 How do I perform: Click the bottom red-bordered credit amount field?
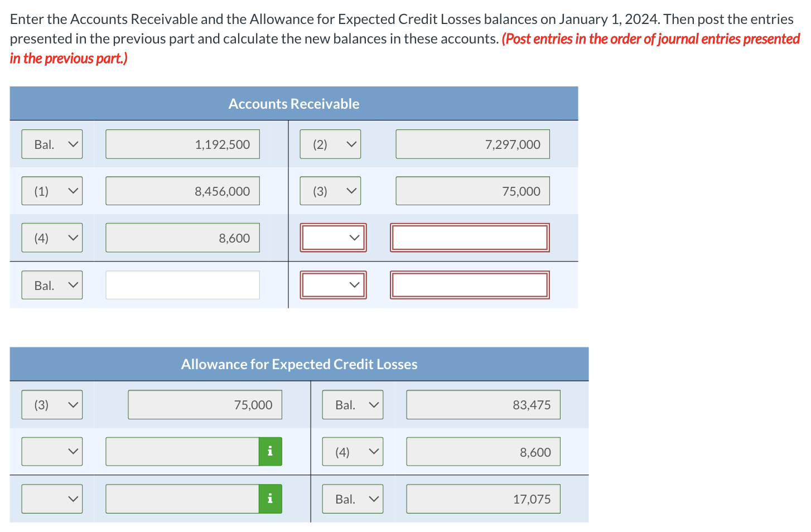pyautogui.click(x=470, y=284)
